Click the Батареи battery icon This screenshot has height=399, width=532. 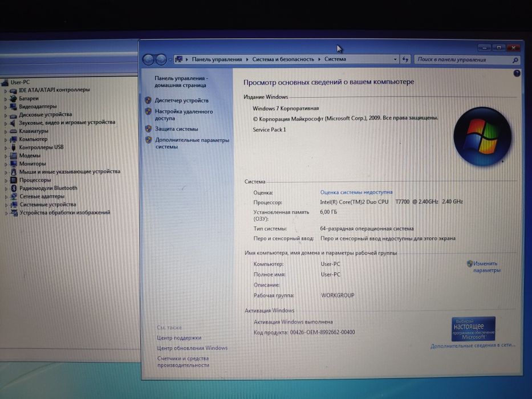coord(13,99)
